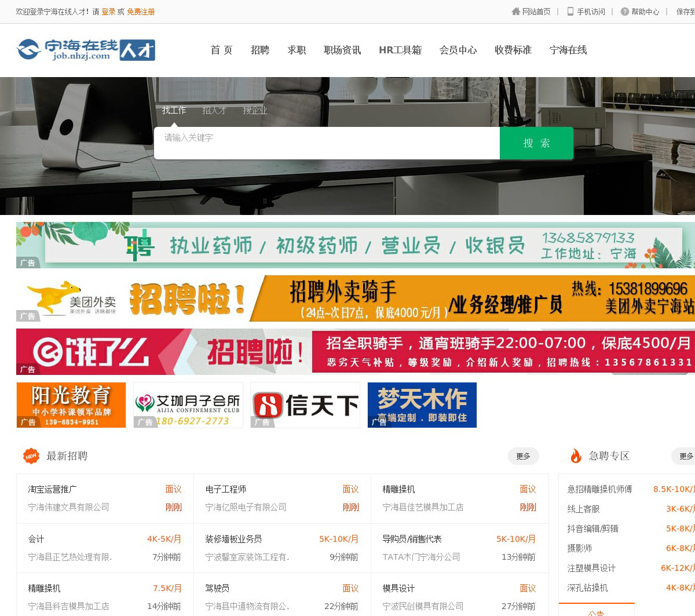Click the orange NEW badge beside 最新招聘
The width and height of the screenshot is (695, 616).
click(31, 456)
